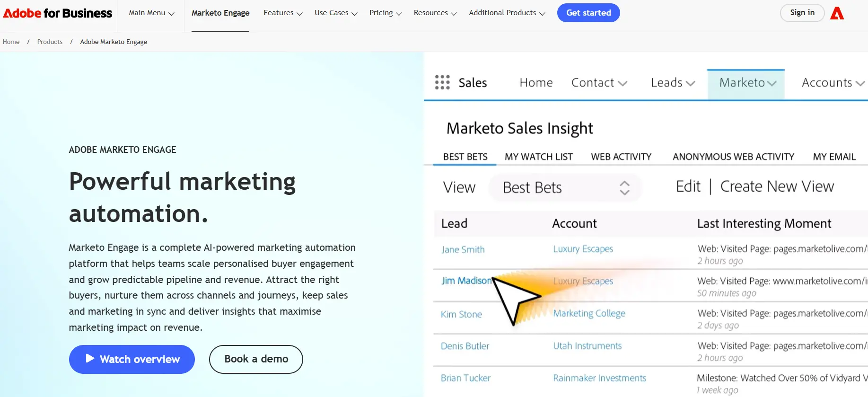
Task: Open the Rainmaker Investments account
Action: point(599,378)
